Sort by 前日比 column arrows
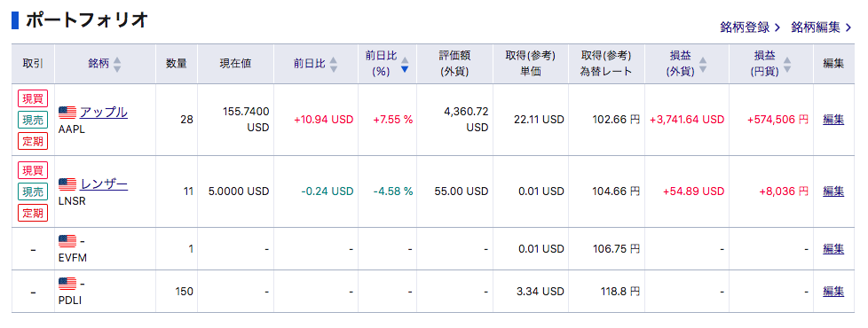 (x=333, y=64)
